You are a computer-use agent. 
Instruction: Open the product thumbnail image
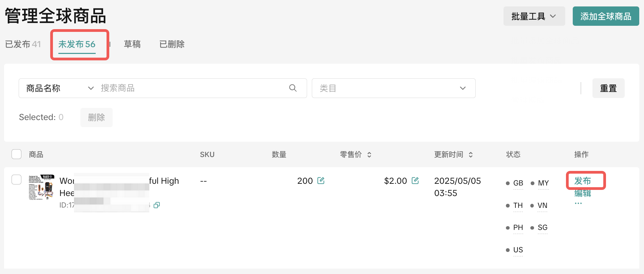pyautogui.click(x=41, y=187)
